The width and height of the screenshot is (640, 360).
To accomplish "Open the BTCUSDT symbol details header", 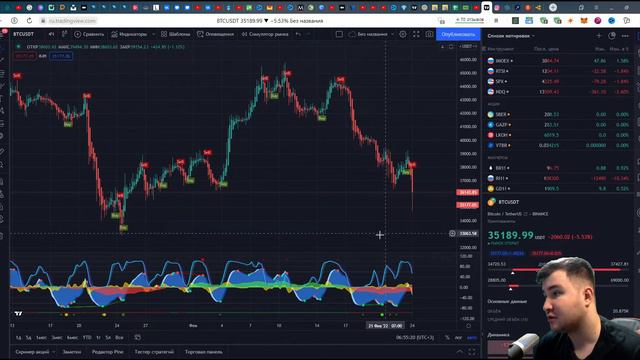I will click(x=508, y=202).
